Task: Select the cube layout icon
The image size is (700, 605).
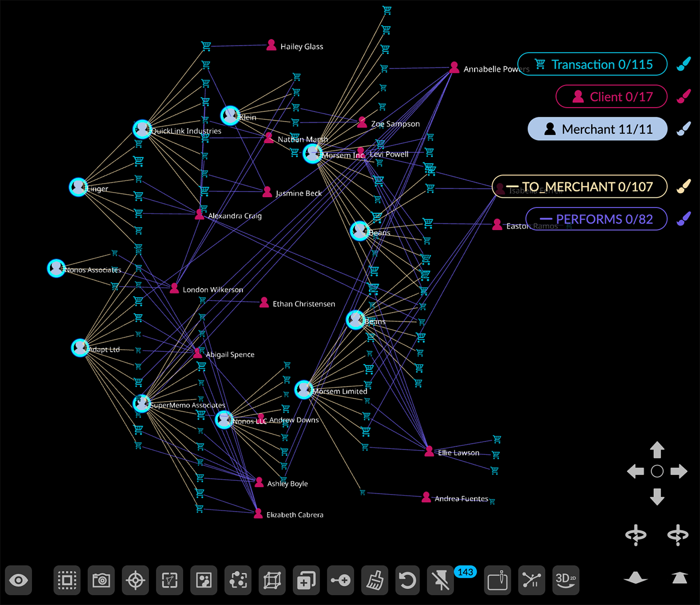Action: [272, 580]
